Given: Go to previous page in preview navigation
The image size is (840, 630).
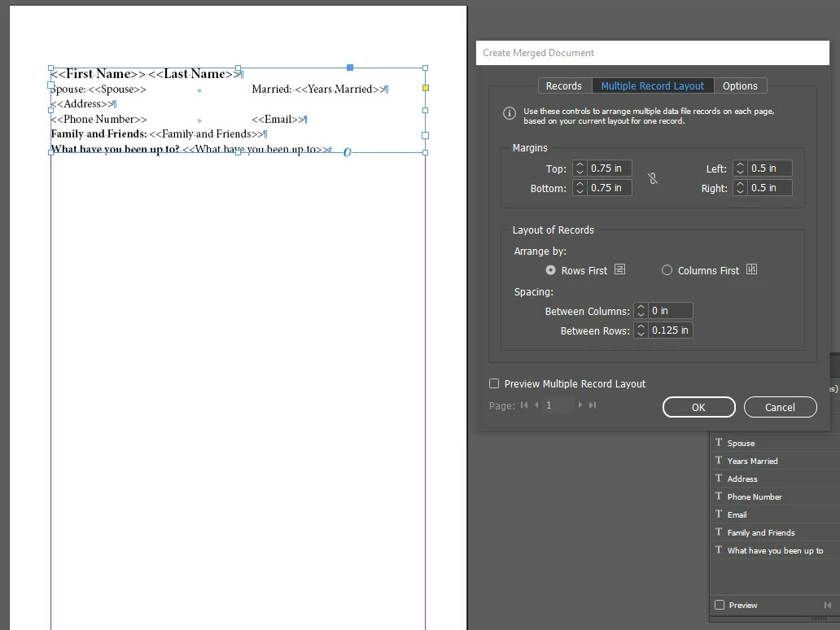Looking at the screenshot, I should coord(536,405).
